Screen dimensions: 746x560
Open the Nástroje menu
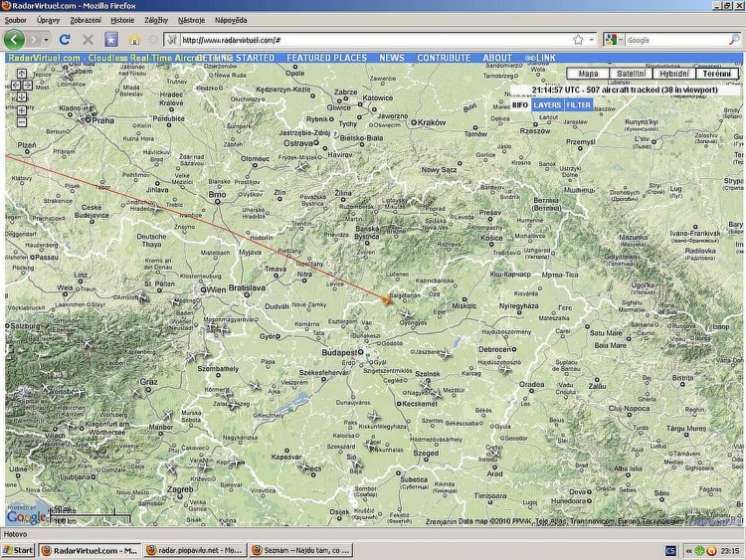191,20
